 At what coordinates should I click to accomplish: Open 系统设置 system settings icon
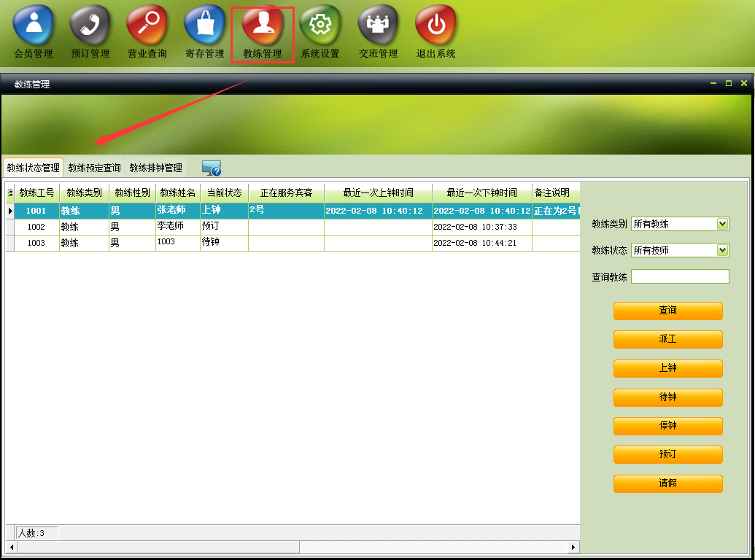pyautogui.click(x=320, y=33)
